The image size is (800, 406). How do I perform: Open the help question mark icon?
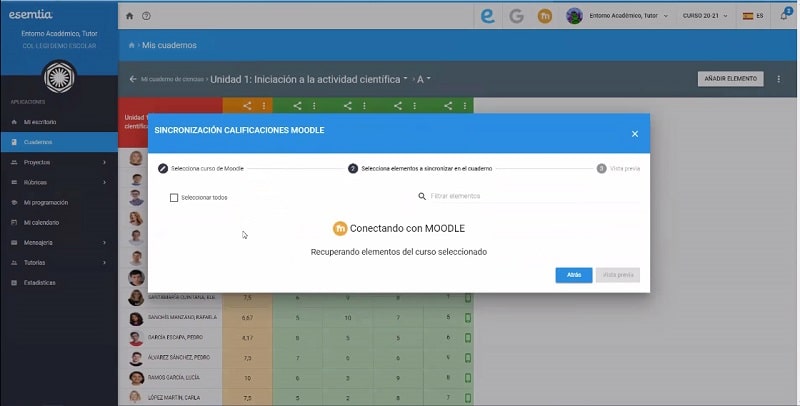point(146,16)
